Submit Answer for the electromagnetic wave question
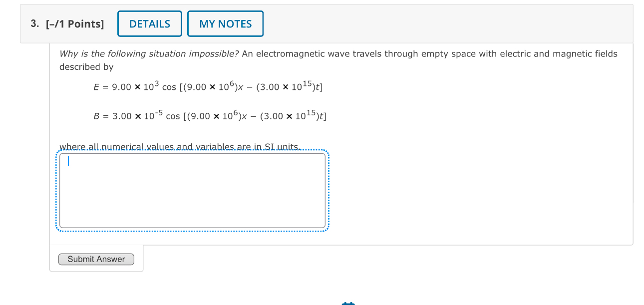Image resolution: width=644 pixels, height=305 pixels. [x=96, y=259]
